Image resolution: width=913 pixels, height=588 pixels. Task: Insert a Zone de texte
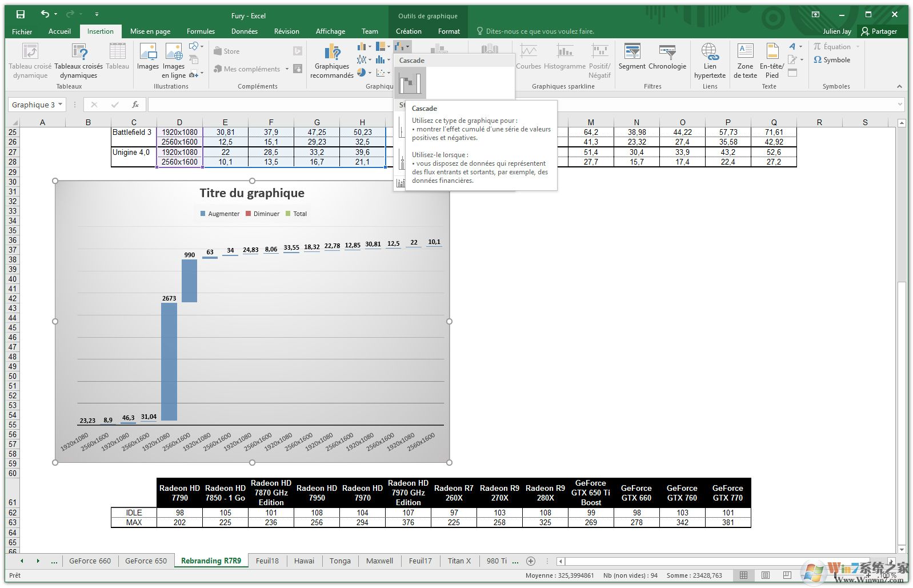point(745,62)
